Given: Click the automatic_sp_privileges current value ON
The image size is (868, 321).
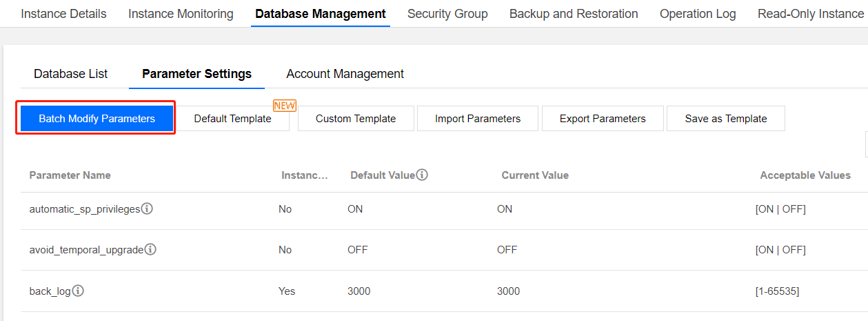Looking at the screenshot, I should click(x=505, y=209).
